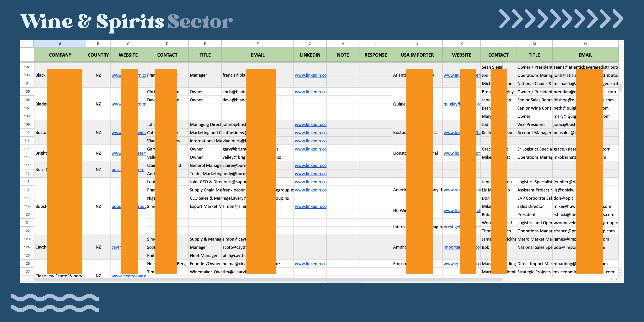Click the RESPONSE header cell
This screenshot has height=322, width=644.
click(x=375, y=55)
